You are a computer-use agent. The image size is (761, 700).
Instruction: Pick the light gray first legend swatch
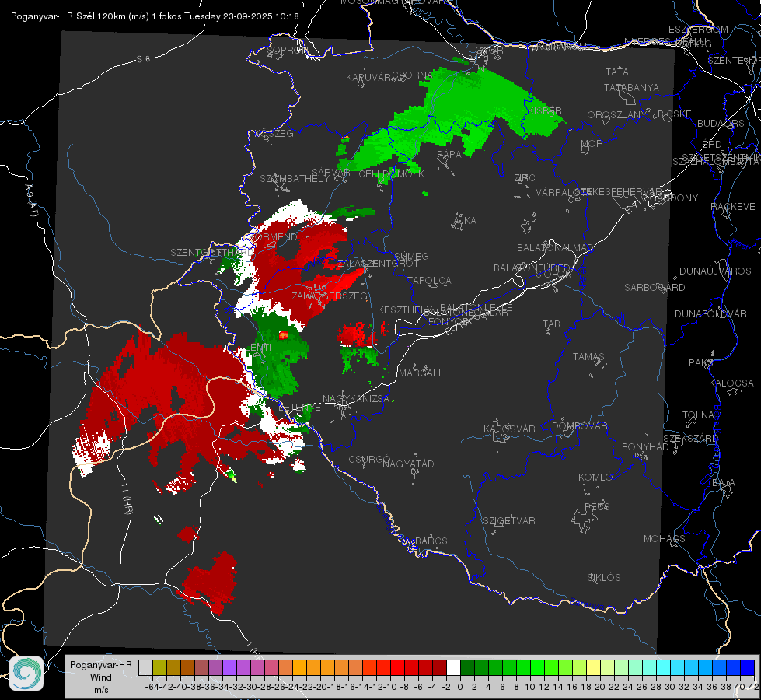[x=145, y=667]
